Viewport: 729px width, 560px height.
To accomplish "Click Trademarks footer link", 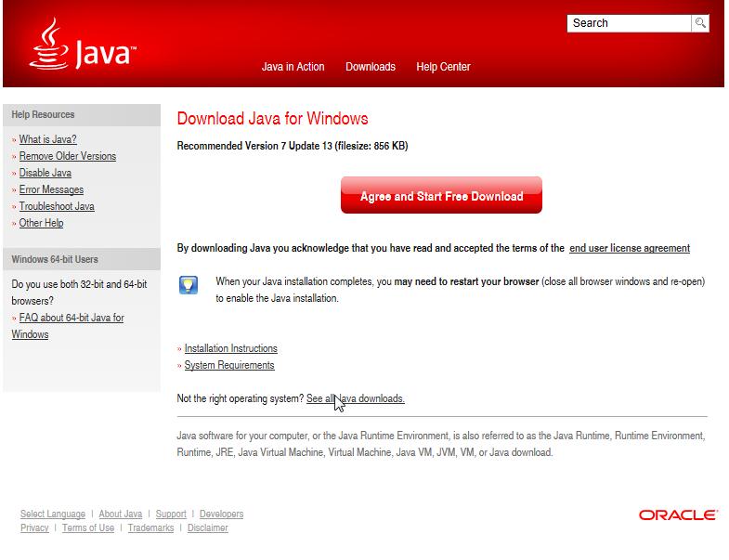I will pyautogui.click(x=150, y=527).
